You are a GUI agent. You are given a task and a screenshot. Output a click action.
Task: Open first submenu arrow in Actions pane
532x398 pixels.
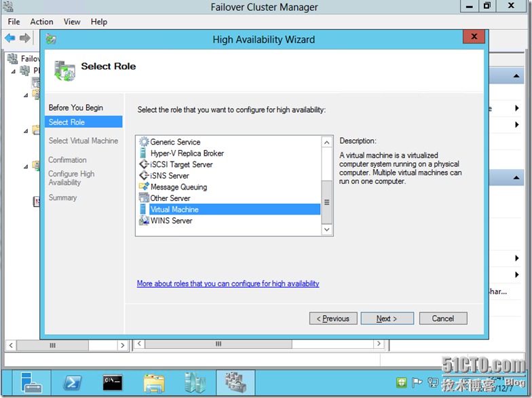516,109
